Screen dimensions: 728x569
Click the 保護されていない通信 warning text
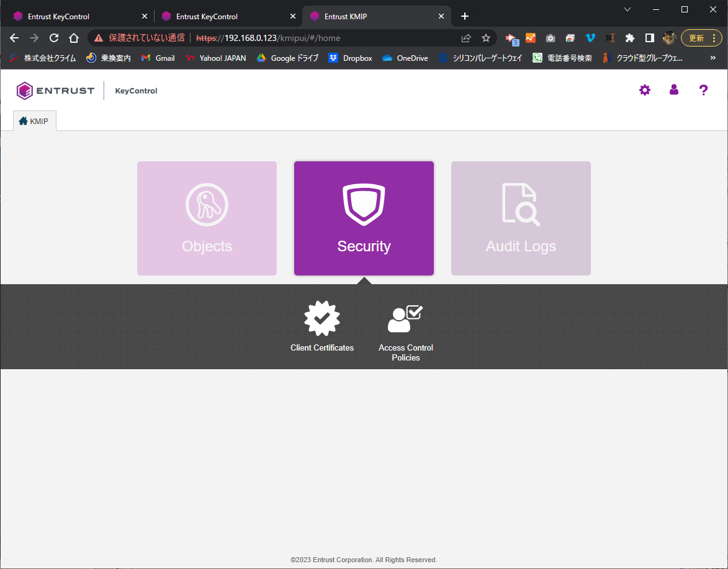coord(146,38)
